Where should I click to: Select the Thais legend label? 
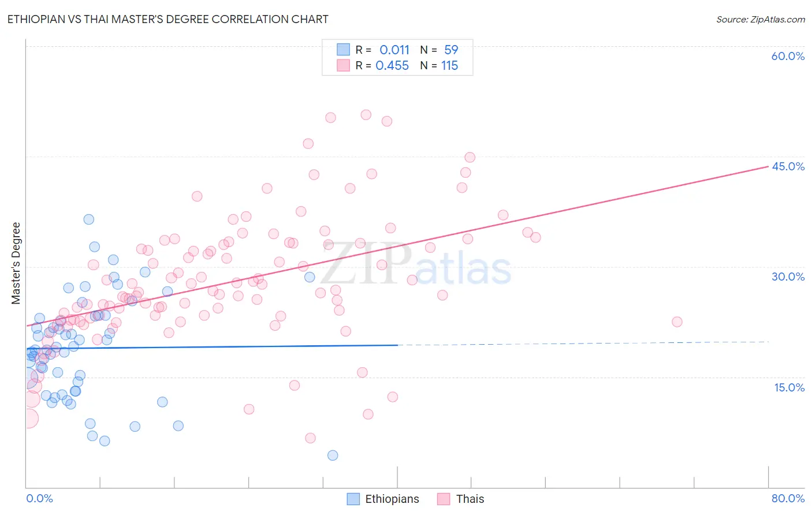coord(470,499)
